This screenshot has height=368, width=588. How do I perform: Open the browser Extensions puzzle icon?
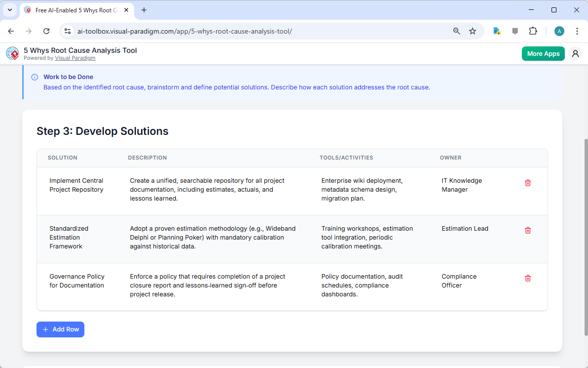click(x=533, y=31)
